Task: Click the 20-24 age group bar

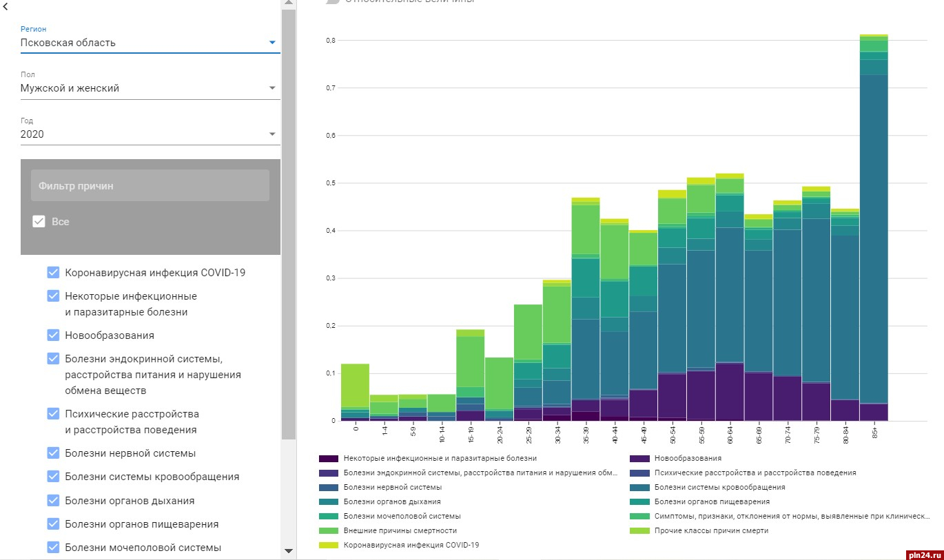Action: (x=500, y=389)
